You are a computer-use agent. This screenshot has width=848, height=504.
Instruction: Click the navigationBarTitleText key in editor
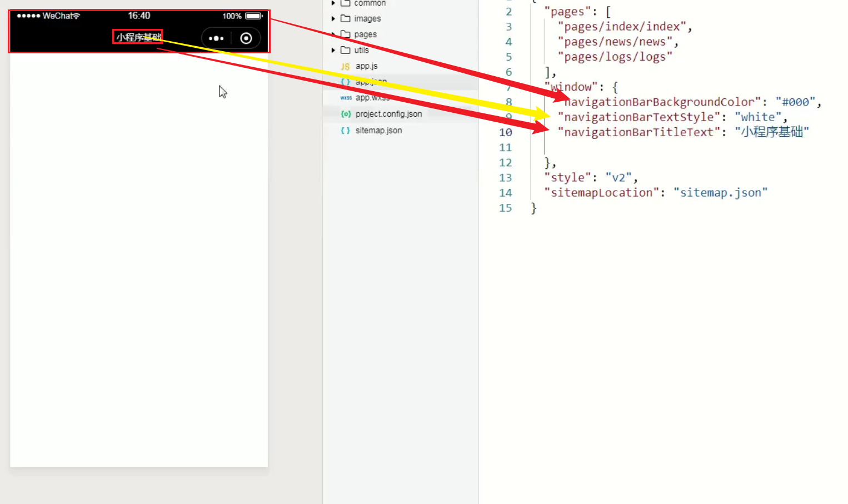[x=639, y=132]
